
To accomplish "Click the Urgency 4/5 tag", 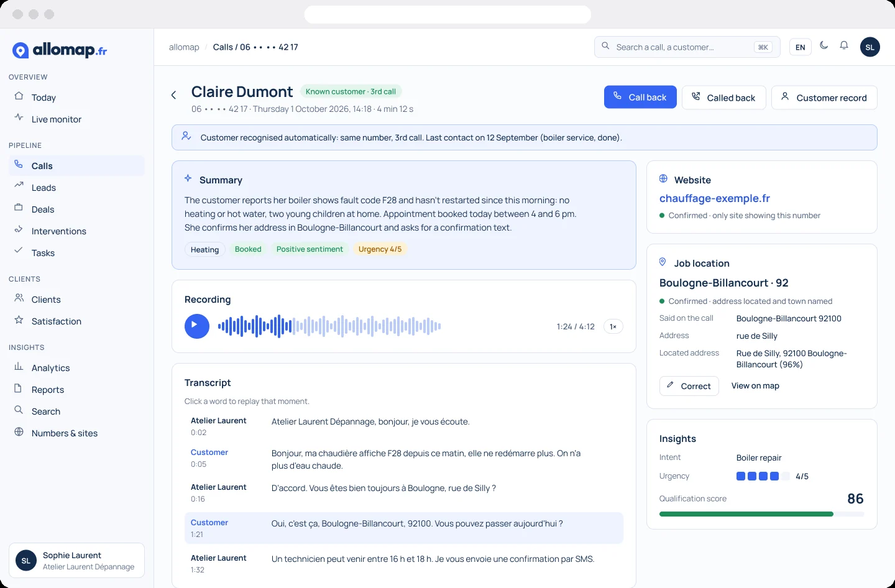I will (380, 249).
